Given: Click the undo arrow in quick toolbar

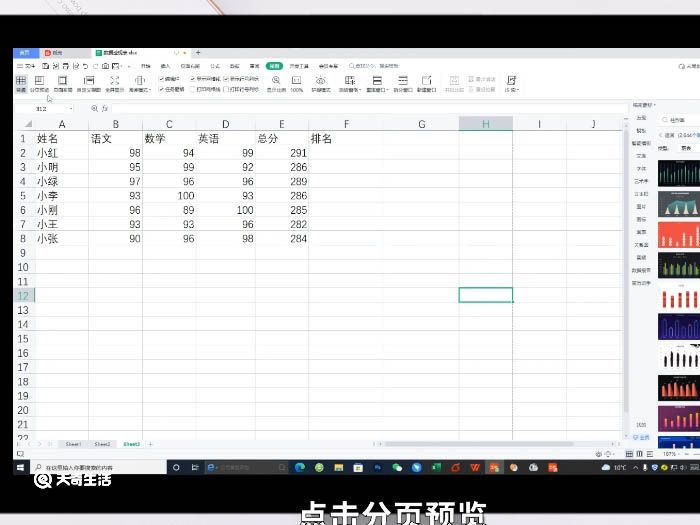Looking at the screenshot, I should 85,66.
